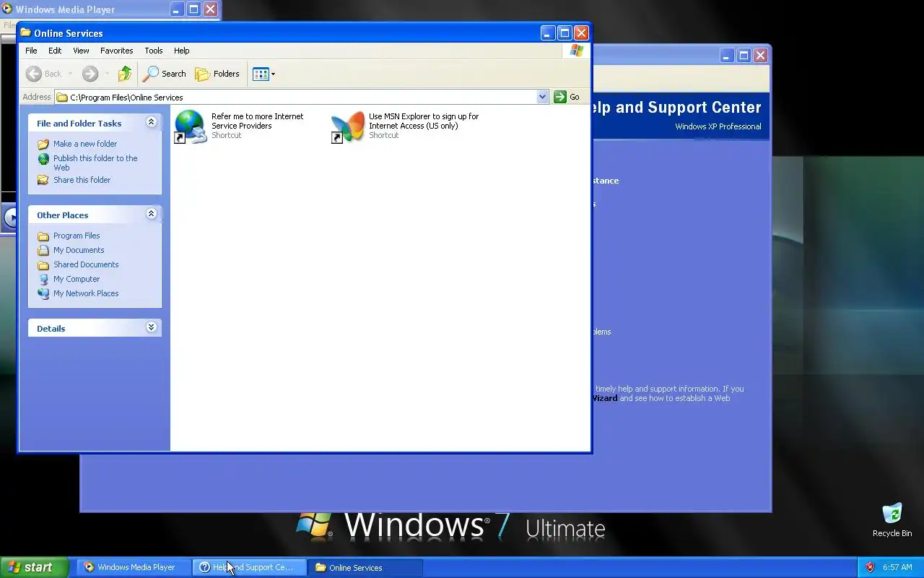Click the Forward navigation arrow icon
Screen dimensions: 924x578
(90, 74)
